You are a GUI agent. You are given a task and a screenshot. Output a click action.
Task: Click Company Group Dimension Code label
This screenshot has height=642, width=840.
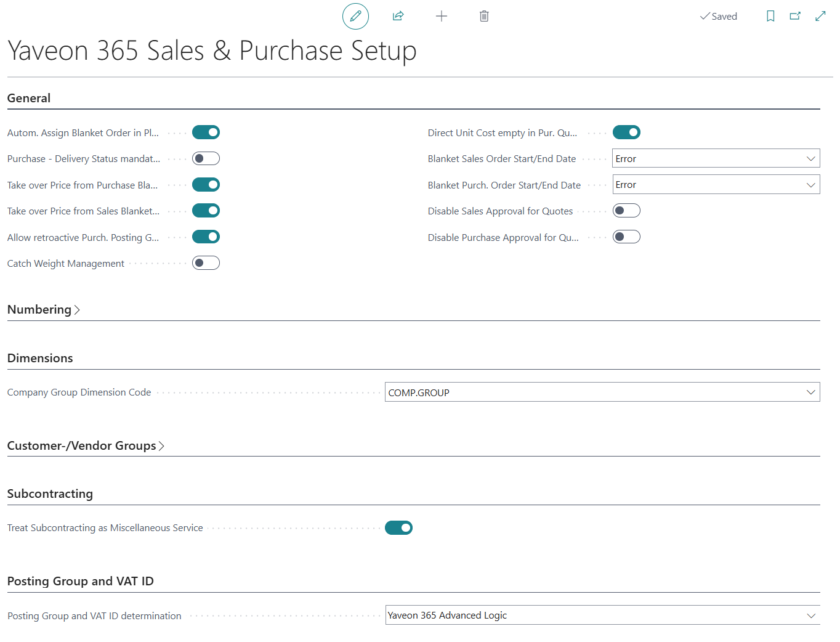[x=79, y=392]
